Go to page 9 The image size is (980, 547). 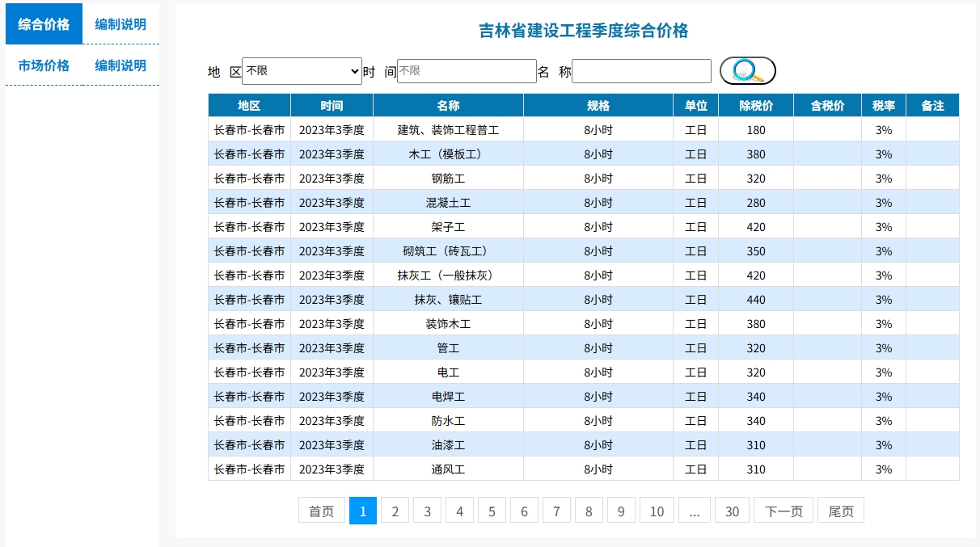pyautogui.click(x=621, y=511)
